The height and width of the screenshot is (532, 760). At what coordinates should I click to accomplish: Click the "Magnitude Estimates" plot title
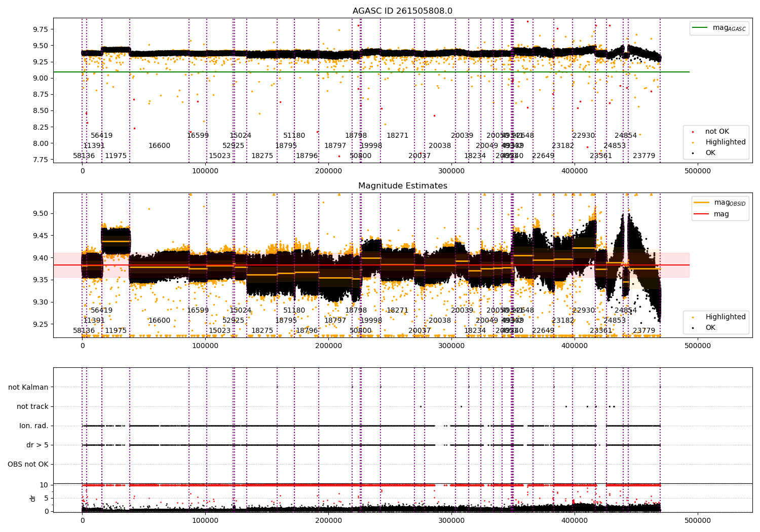click(x=403, y=186)
